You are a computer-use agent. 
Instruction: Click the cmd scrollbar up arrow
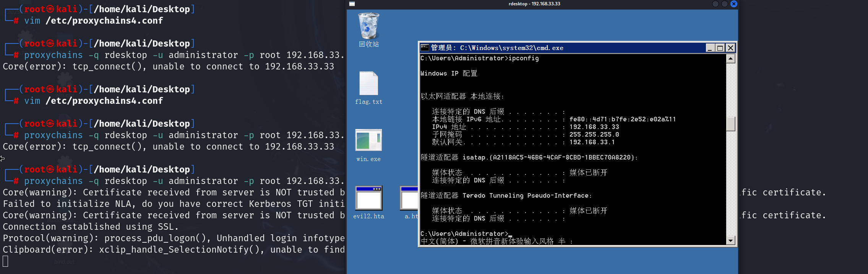pyautogui.click(x=730, y=59)
